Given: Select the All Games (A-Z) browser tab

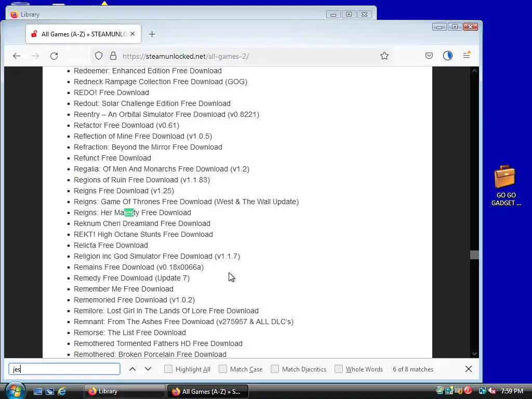Looking at the screenshot, I should (83, 34).
